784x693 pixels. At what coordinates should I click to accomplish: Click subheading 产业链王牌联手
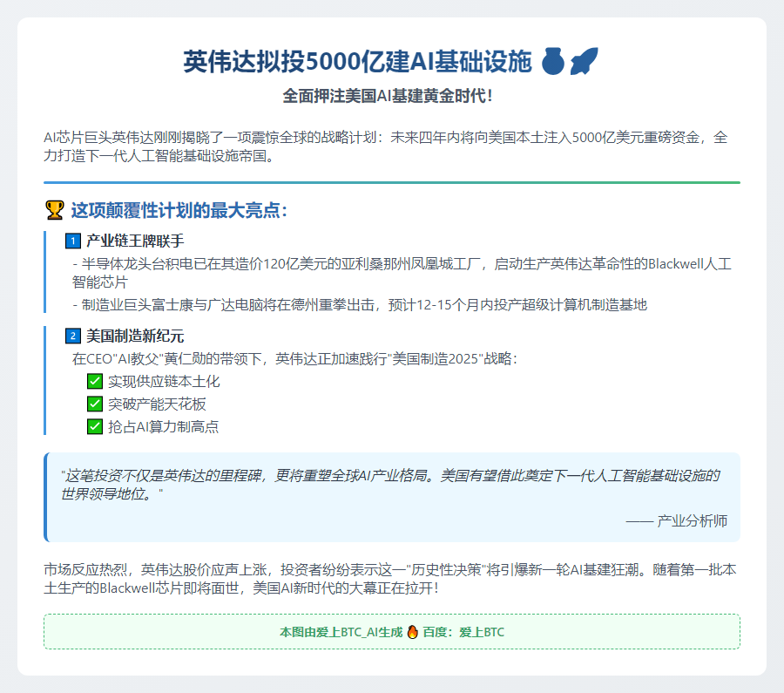pos(135,241)
